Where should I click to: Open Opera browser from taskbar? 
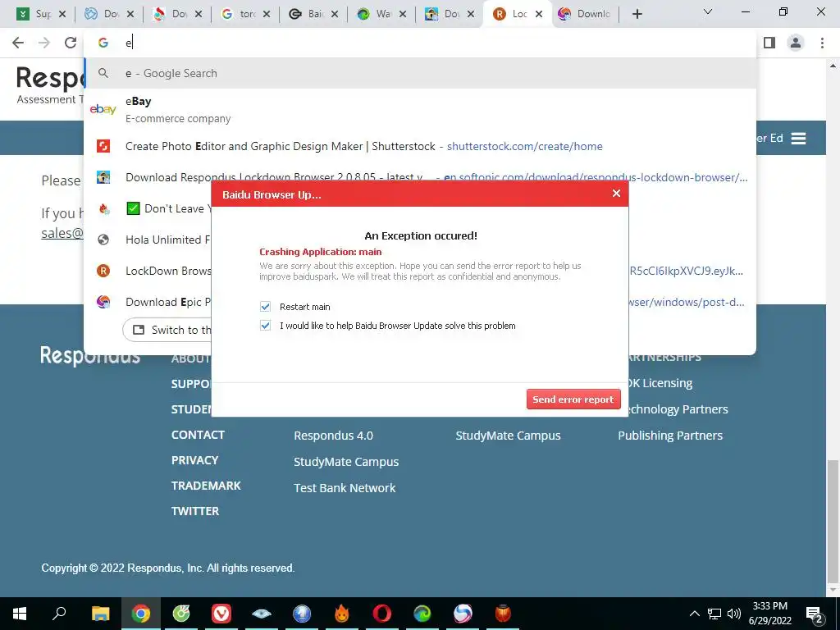(x=382, y=614)
